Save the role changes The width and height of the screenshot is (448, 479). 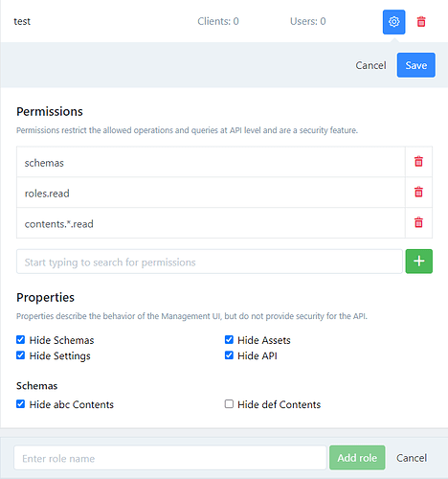[415, 65]
